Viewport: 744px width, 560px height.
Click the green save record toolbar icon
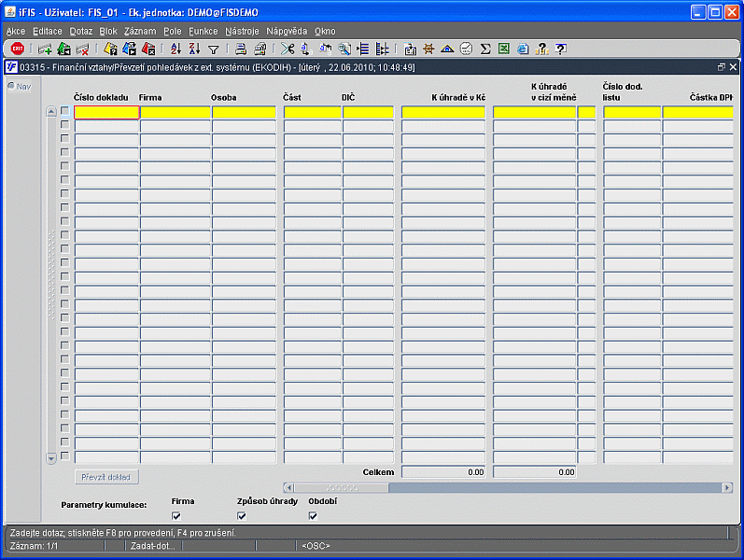(x=63, y=49)
